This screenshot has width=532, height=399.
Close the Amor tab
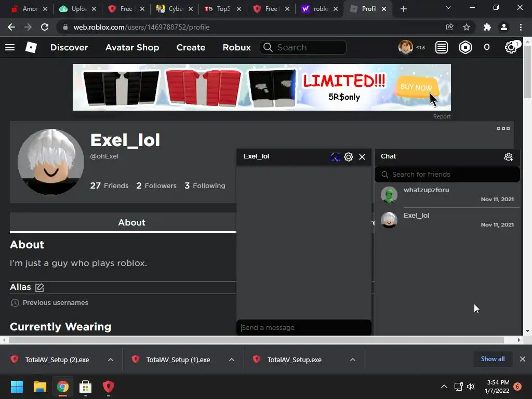point(45,9)
